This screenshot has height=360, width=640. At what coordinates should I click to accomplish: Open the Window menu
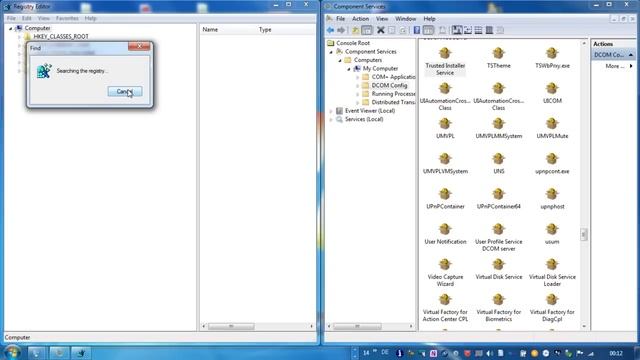tap(405, 19)
